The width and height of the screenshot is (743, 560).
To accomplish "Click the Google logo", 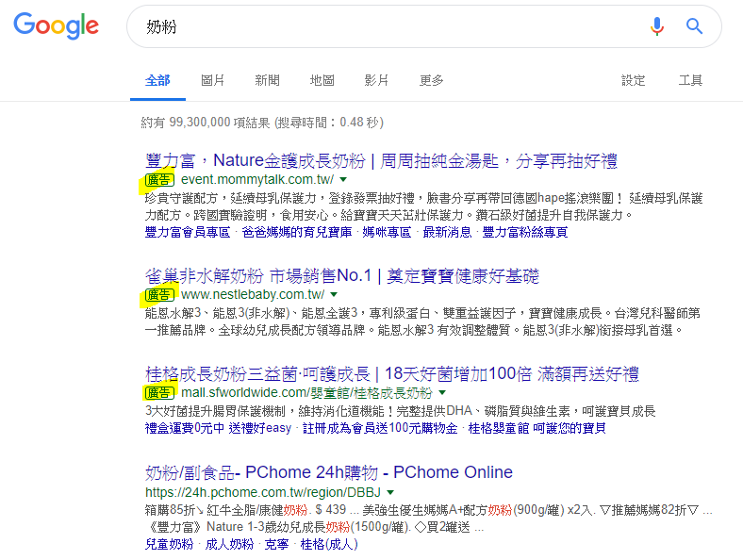I will click(x=57, y=25).
